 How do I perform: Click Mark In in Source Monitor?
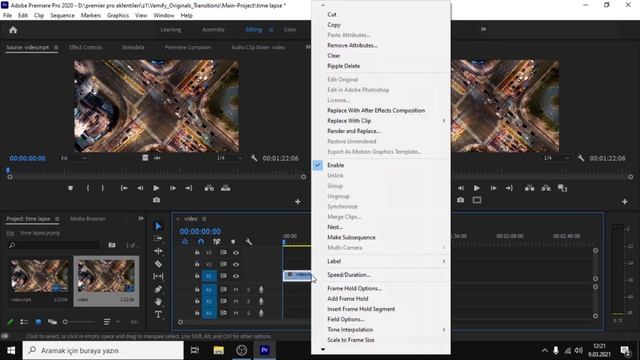click(x=88, y=188)
